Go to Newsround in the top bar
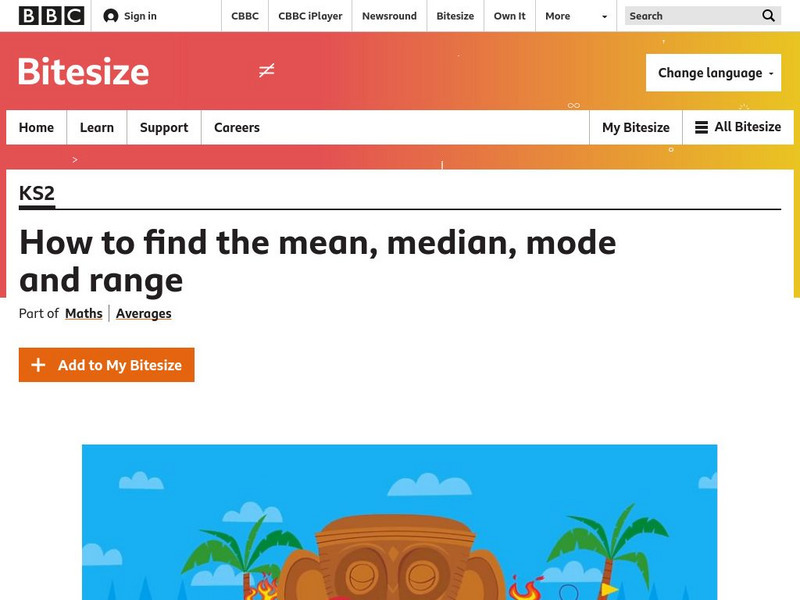 (389, 16)
